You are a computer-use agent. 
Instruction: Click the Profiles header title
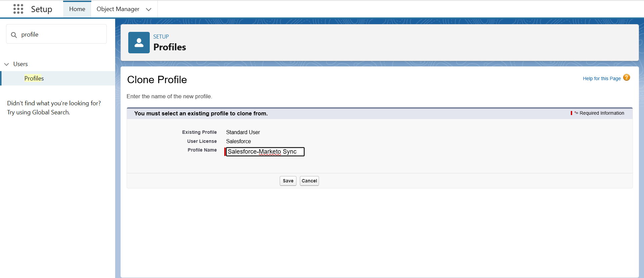(170, 47)
